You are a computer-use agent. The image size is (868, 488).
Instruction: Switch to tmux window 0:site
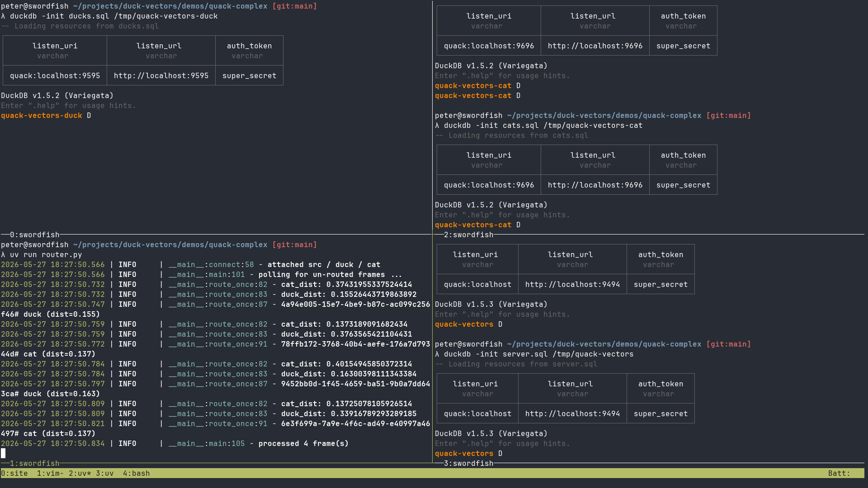[14, 473]
